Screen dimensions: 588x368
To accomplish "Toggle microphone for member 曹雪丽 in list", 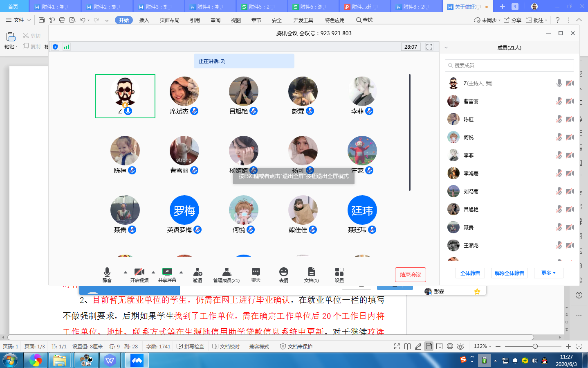I will [x=559, y=101].
